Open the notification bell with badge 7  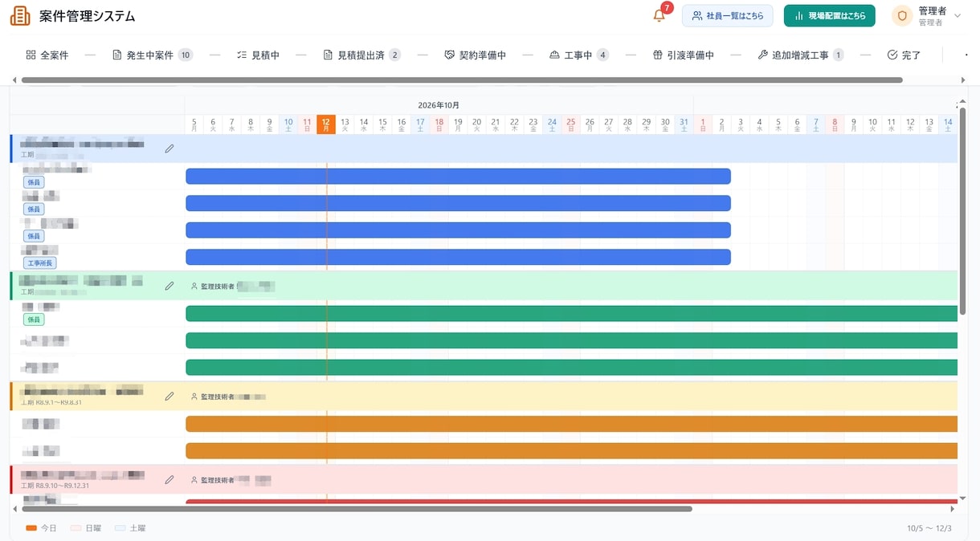[x=659, y=16]
